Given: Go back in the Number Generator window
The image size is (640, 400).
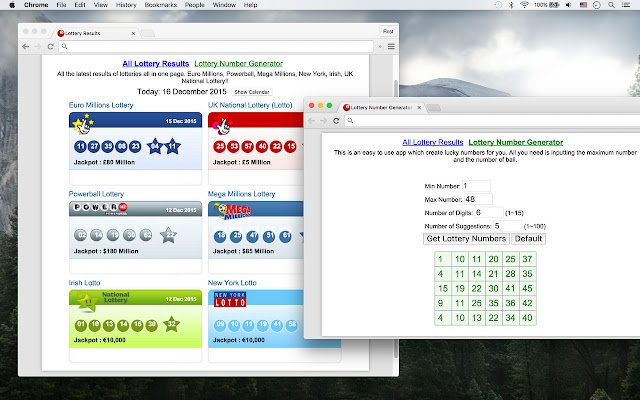Looking at the screenshot, I should point(311,121).
